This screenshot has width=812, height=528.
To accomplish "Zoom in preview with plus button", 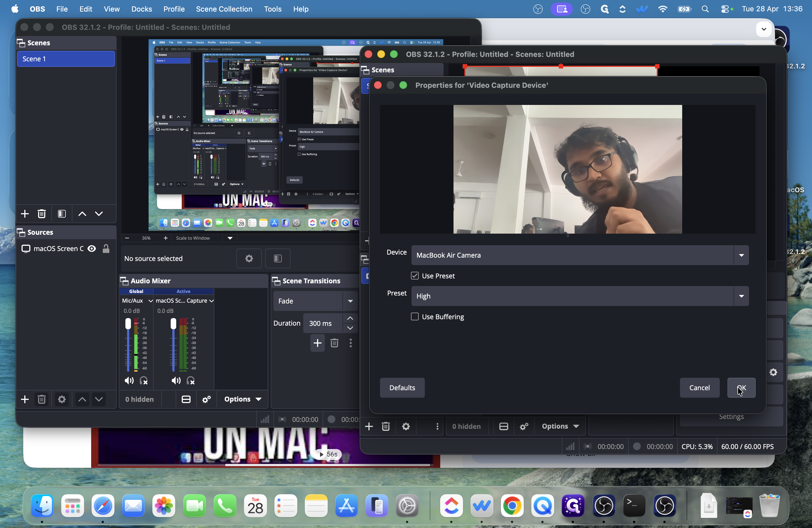I will click(x=165, y=238).
